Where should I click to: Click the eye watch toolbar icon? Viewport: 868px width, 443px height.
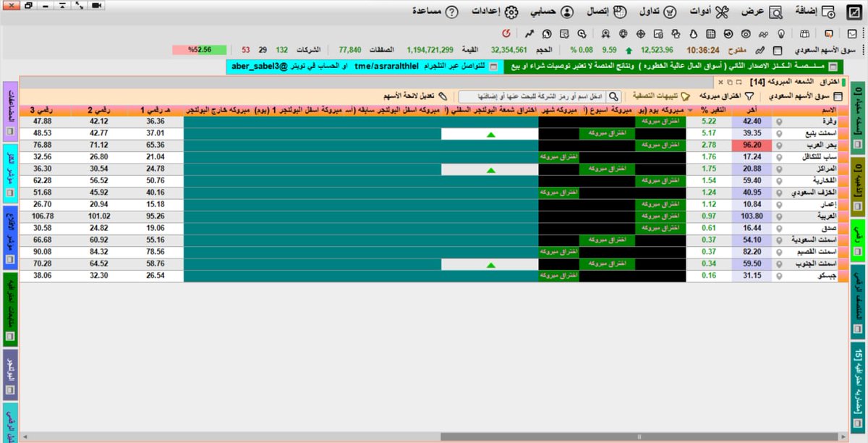click(746, 33)
